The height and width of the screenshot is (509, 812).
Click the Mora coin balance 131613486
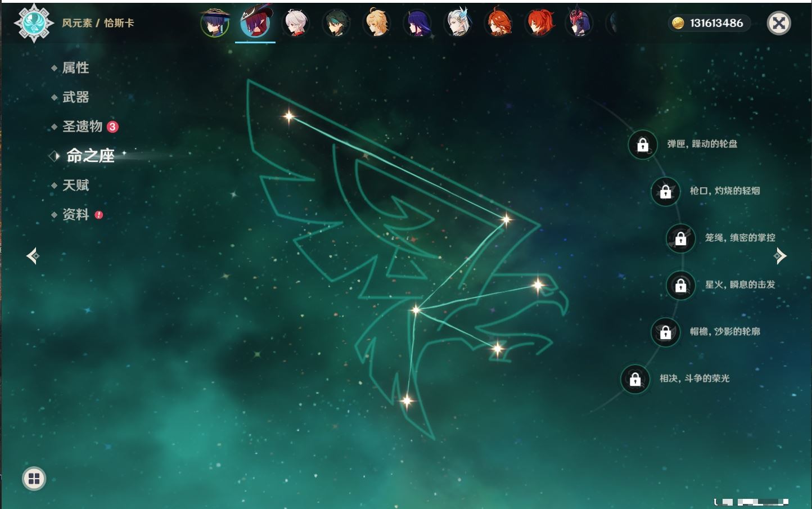click(x=709, y=23)
